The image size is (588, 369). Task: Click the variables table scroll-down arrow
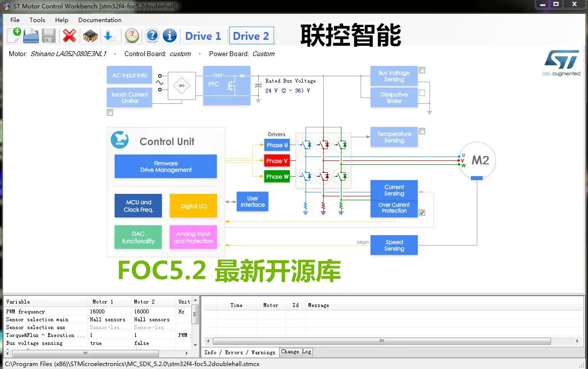click(x=195, y=344)
